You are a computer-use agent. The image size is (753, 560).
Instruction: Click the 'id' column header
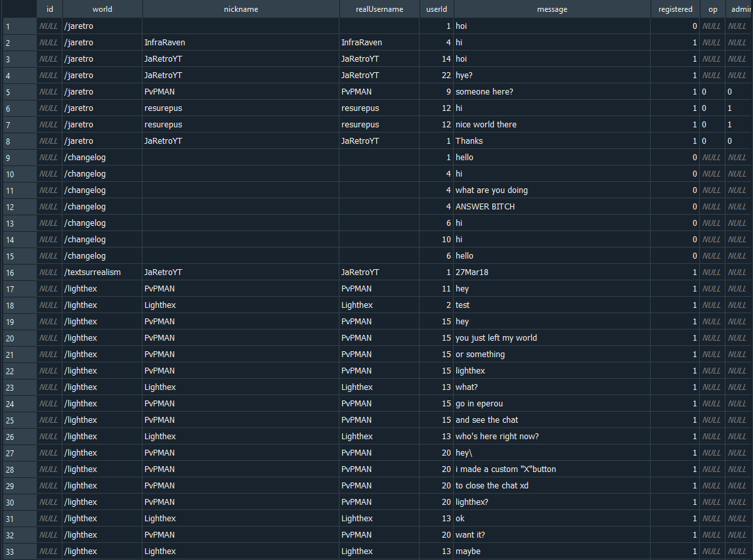tap(49, 9)
